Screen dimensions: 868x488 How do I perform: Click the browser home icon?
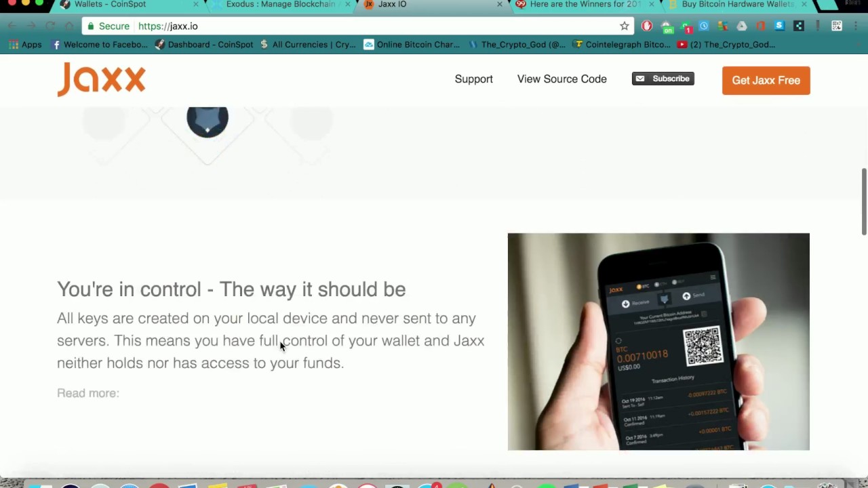coord(69,26)
